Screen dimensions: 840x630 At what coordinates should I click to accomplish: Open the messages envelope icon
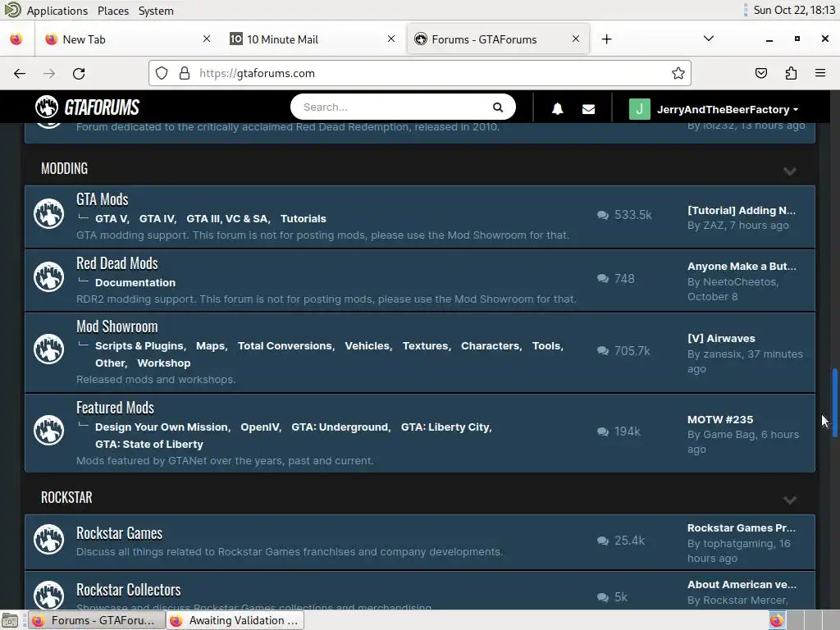588,109
